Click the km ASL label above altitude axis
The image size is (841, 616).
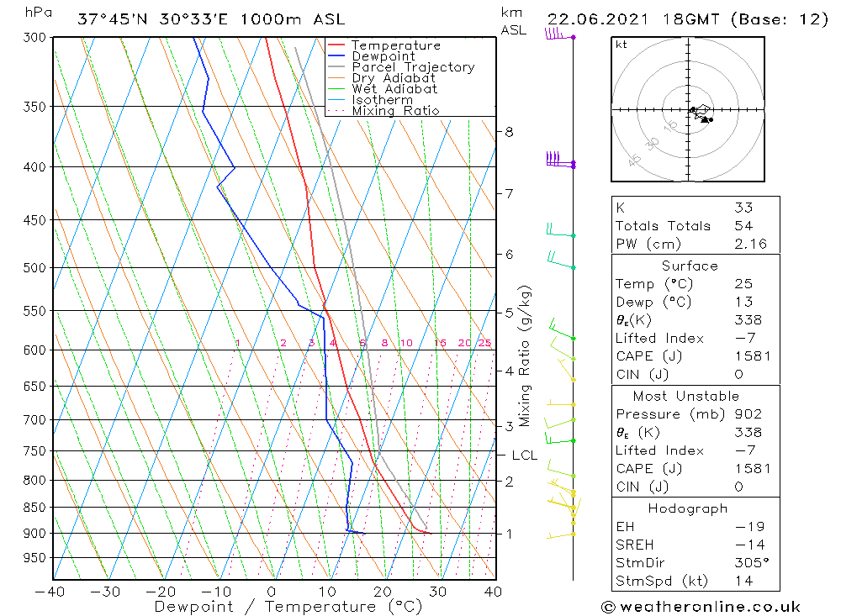[513, 21]
